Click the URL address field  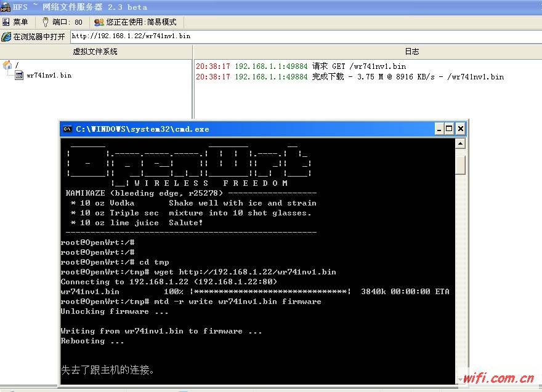pyautogui.click(x=305, y=36)
